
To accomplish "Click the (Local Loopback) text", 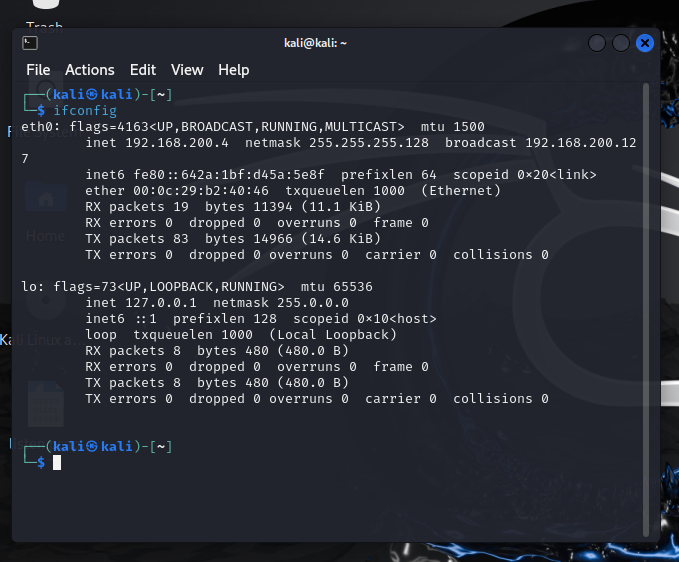I will [x=333, y=335].
